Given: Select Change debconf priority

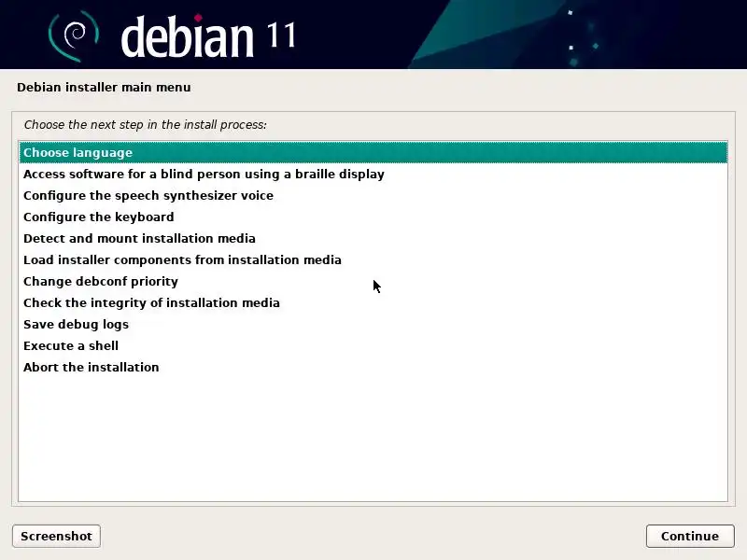Looking at the screenshot, I should [373, 281].
